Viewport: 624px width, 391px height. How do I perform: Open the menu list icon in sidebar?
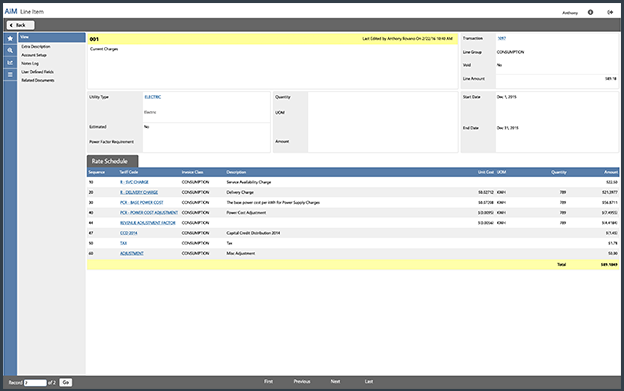10,74
